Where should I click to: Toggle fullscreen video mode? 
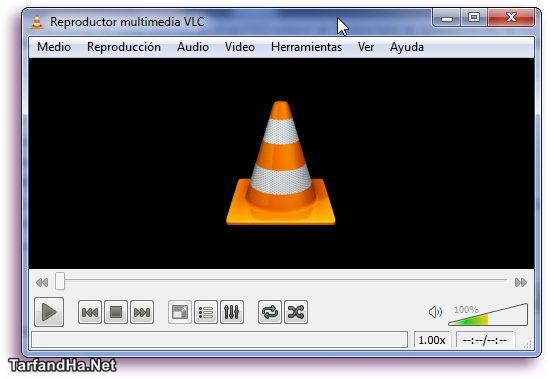tap(180, 312)
